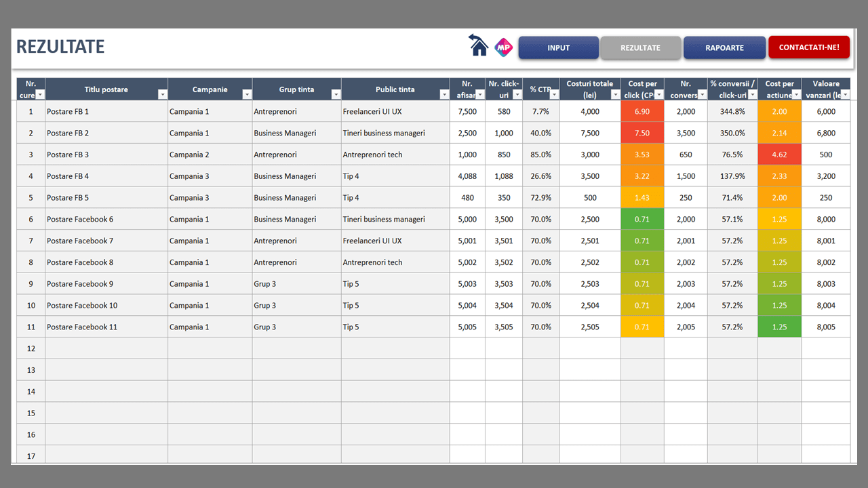Click the % CTR column filter arrow
868x488 pixels.
[553, 95]
